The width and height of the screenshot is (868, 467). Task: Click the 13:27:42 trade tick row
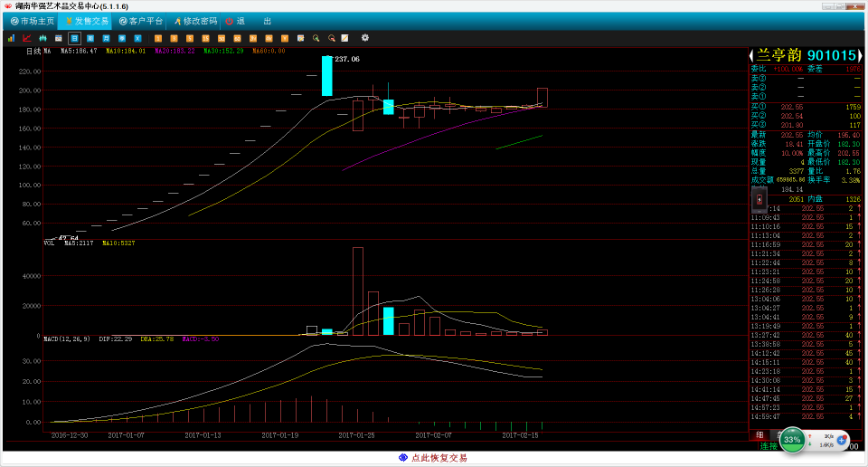[x=806, y=335]
